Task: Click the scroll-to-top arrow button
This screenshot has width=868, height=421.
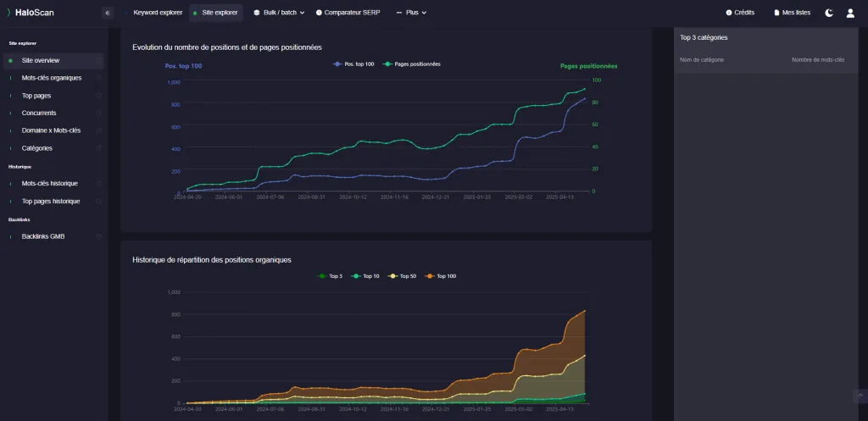Action: [x=860, y=396]
